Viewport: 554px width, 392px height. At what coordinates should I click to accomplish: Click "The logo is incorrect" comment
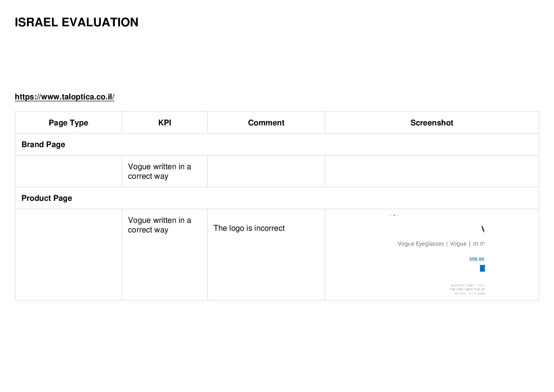click(x=249, y=228)
